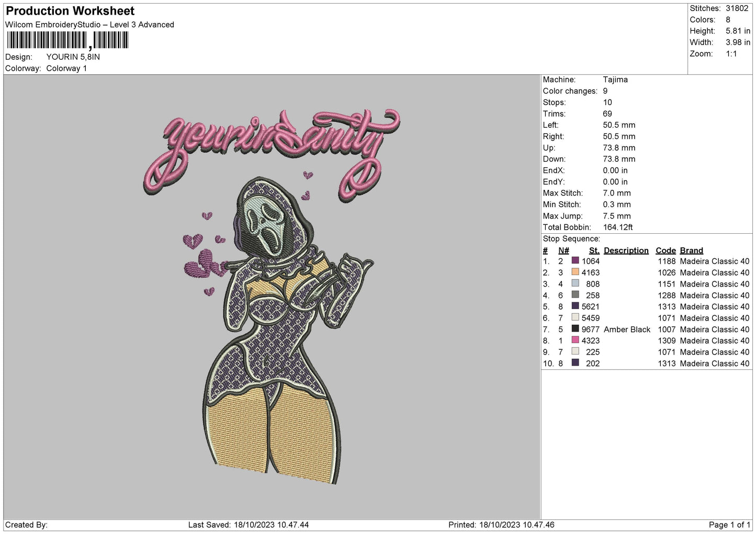Click the purple swatch for stop 5 (5621)

tap(575, 306)
